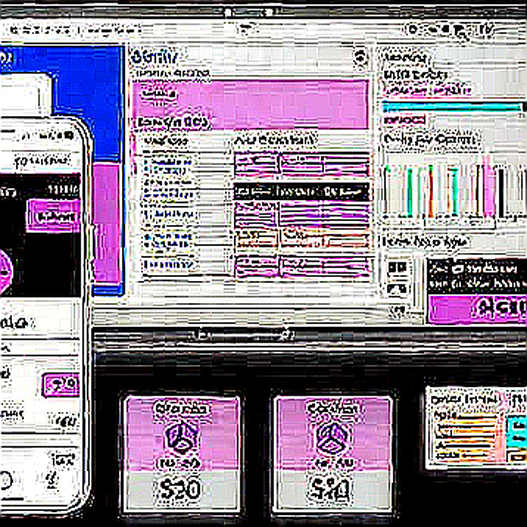Open the menu at top-left of menu bar

(x=41, y=31)
